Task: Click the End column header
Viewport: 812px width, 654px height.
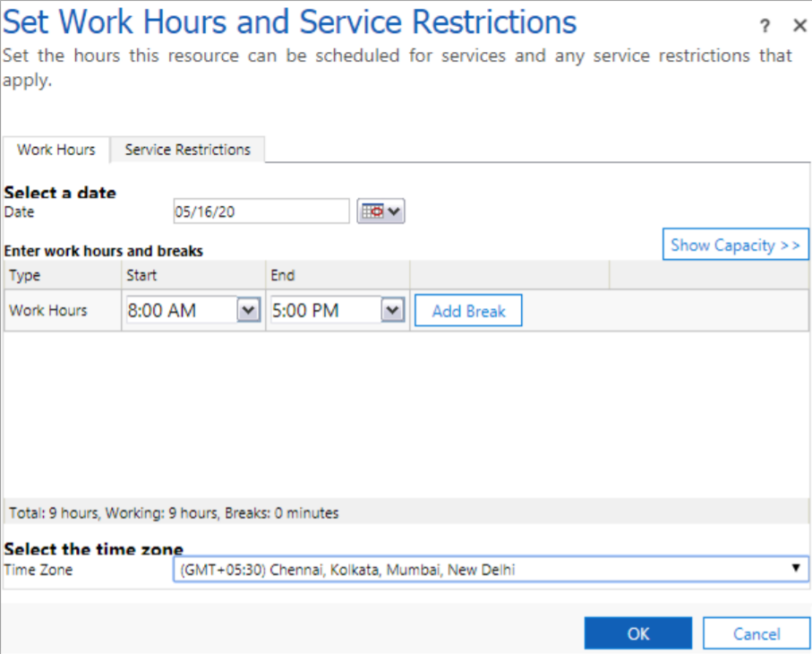Action: [x=338, y=275]
